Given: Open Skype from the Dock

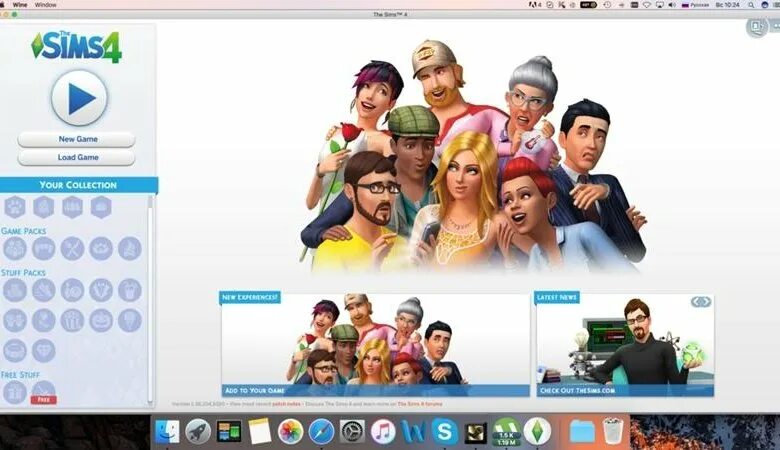Looking at the screenshot, I should pyautogui.click(x=445, y=431).
